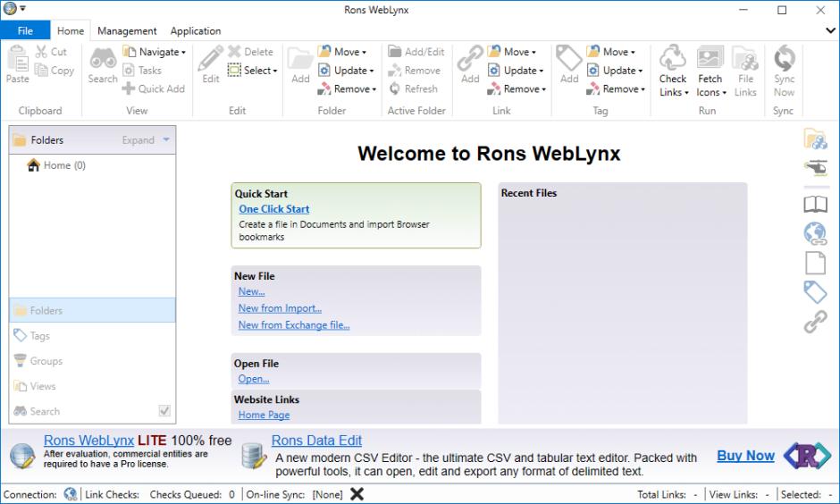The image size is (840, 504).
Task: Click New from Import... link
Action: [280, 308]
